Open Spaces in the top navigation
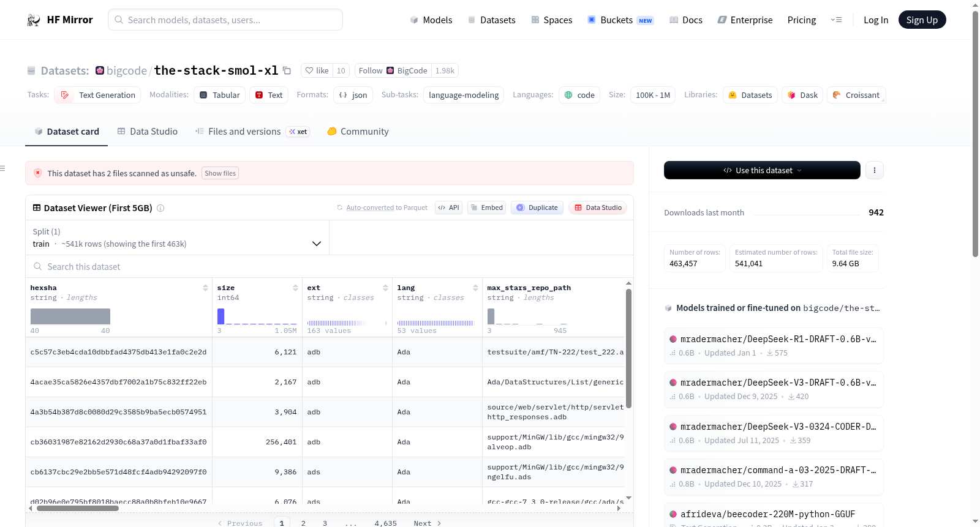This screenshot has height=527, width=980. [x=551, y=20]
